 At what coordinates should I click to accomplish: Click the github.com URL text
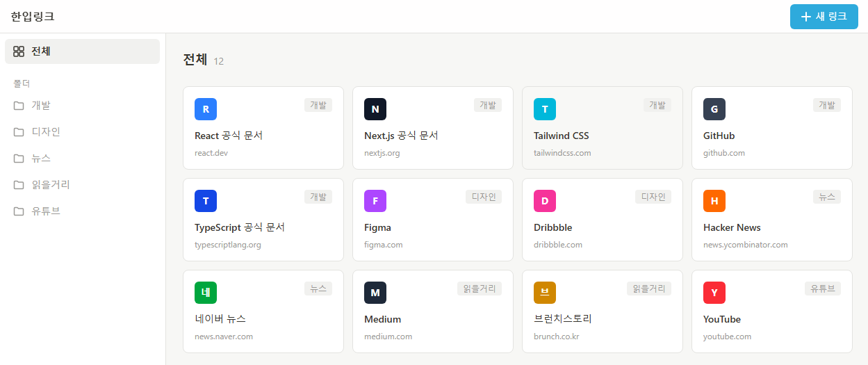click(x=724, y=153)
